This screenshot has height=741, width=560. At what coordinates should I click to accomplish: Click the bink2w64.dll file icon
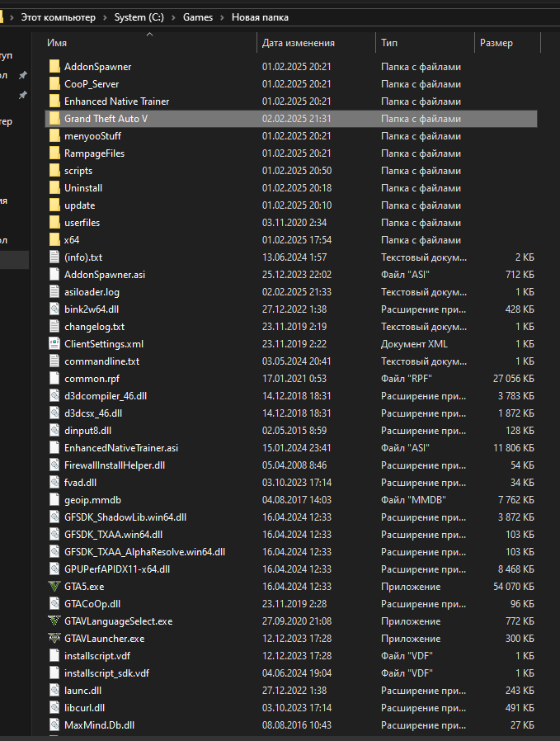[x=54, y=309]
